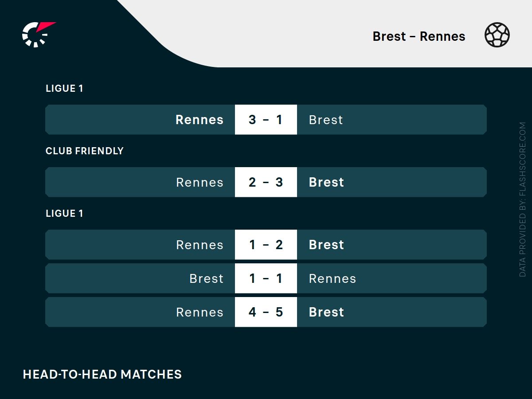Select the 1 - 1 draw score box
This screenshot has height=399, width=532.
[x=266, y=278]
